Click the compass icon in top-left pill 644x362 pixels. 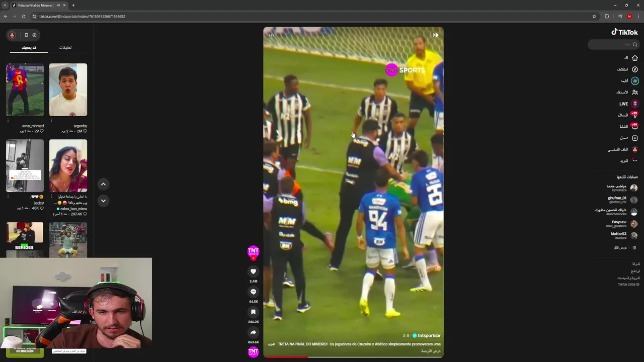(x=34, y=35)
